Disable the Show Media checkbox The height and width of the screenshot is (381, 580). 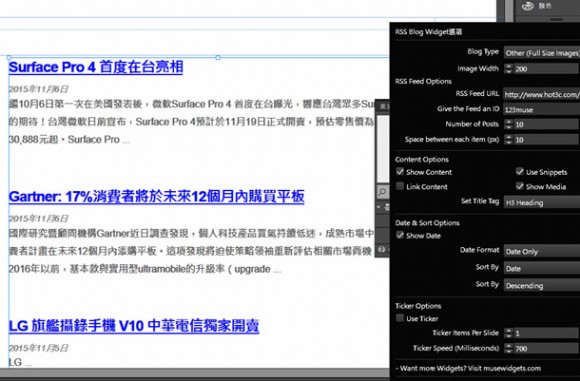click(x=520, y=186)
